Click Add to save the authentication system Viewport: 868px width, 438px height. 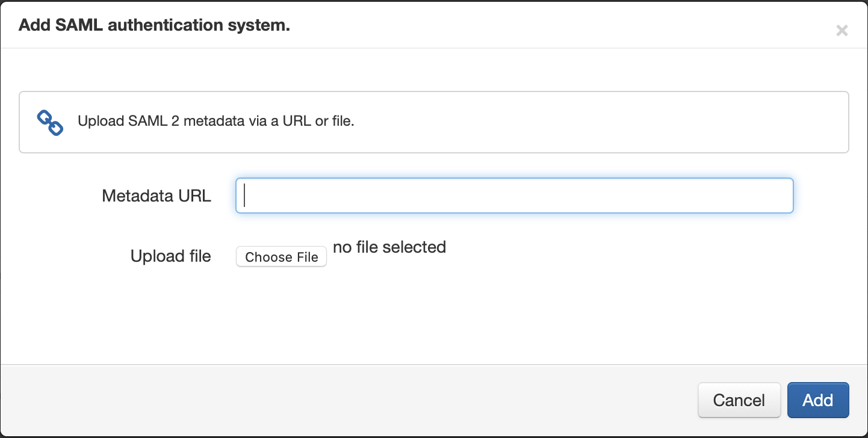coord(818,399)
